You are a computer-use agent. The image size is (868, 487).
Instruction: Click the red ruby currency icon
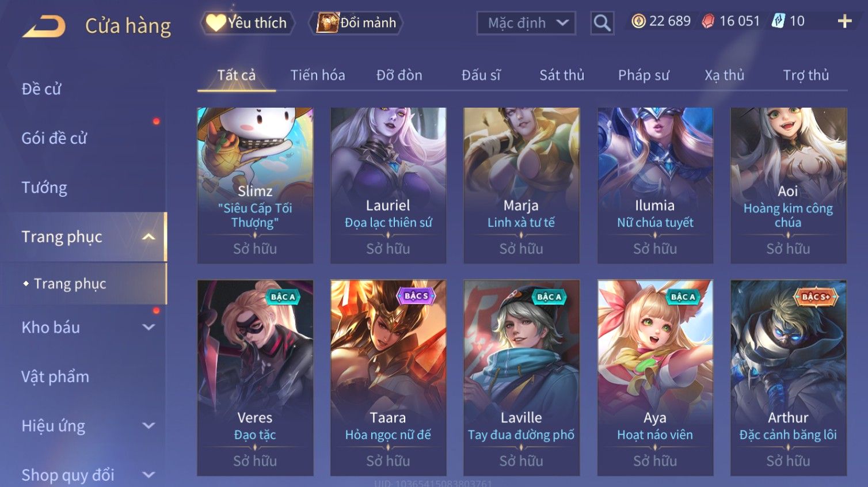click(x=708, y=21)
